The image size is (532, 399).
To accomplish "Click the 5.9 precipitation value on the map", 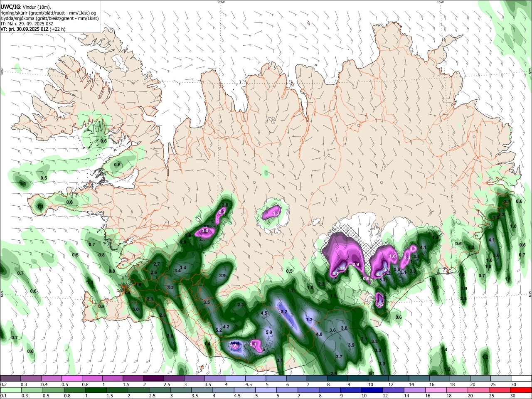I will (x=268, y=332).
